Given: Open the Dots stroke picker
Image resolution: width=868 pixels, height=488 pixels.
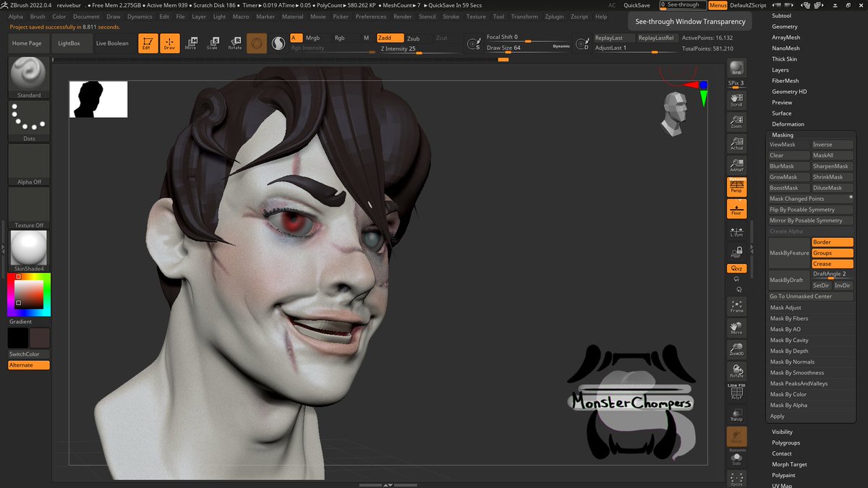Looking at the screenshot, I should pyautogui.click(x=29, y=121).
